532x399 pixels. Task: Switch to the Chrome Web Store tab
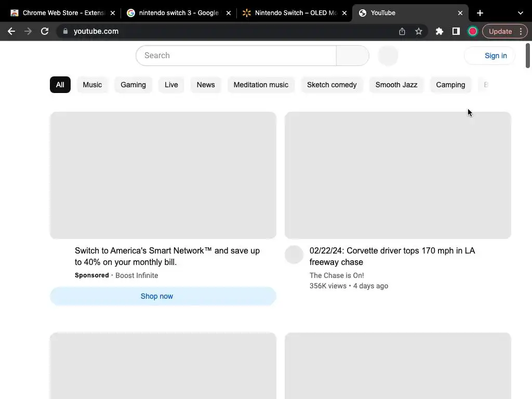63,13
